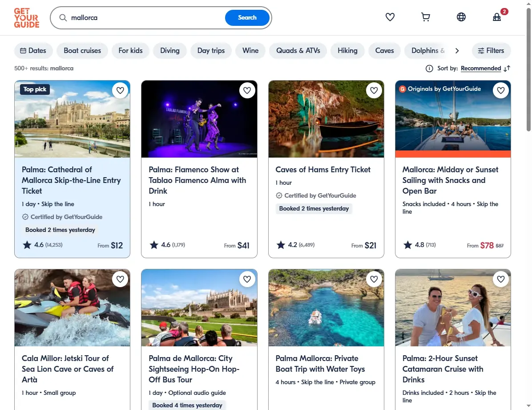Viewport: 532px width, 410px height.
Task: Click the info icon beside Sort by
Action: click(429, 69)
